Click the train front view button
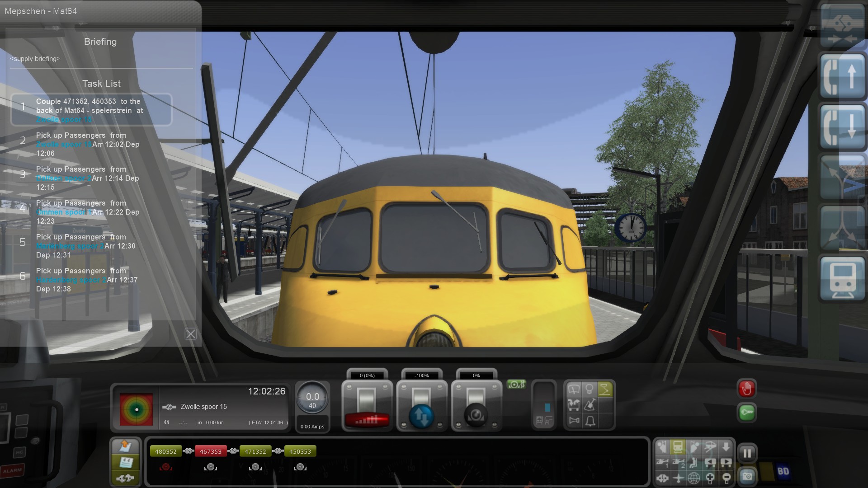Image resolution: width=868 pixels, height=488 pixels. click(x=842, y=279)
